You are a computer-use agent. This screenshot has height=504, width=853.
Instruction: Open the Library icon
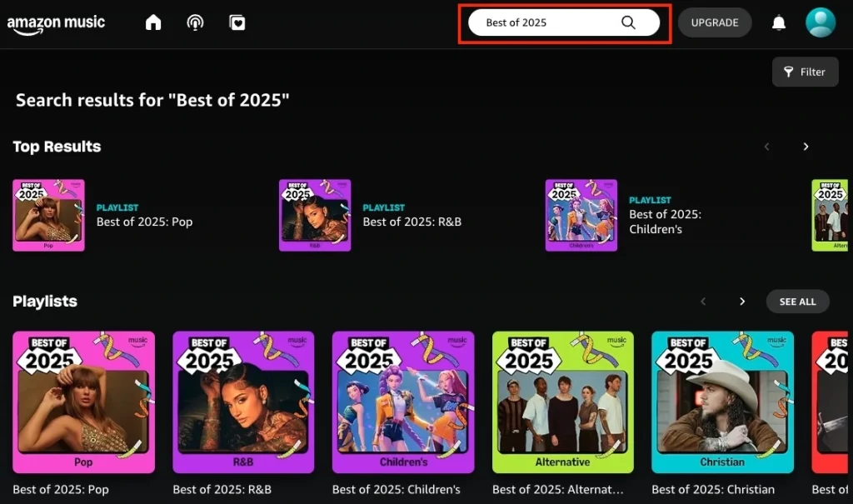(x=237, y=22)
